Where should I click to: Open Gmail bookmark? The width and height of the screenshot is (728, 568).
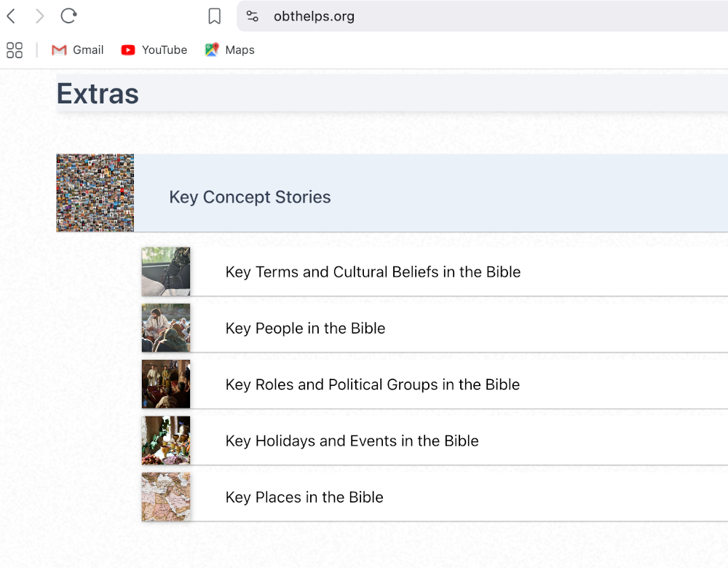(78, 50)
